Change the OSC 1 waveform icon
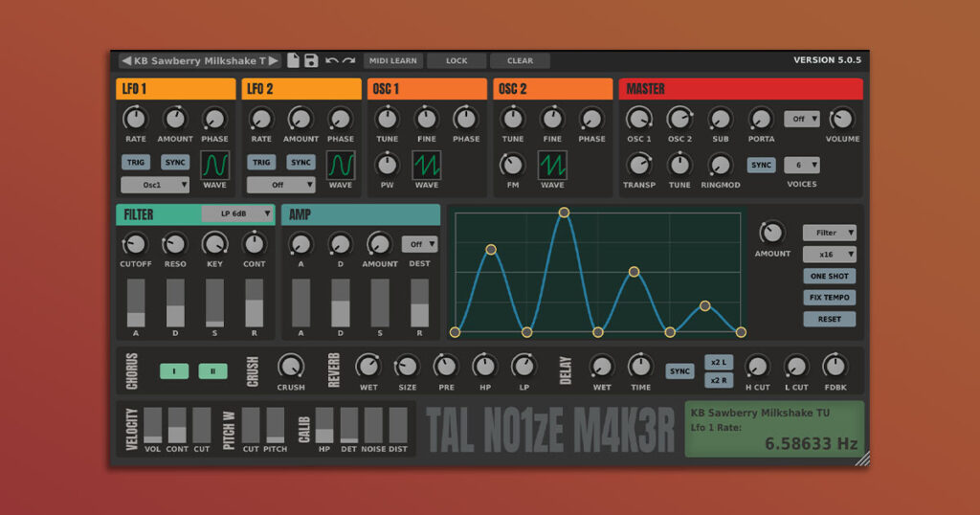Screen dimensions: 980x515 coord(426,166)
